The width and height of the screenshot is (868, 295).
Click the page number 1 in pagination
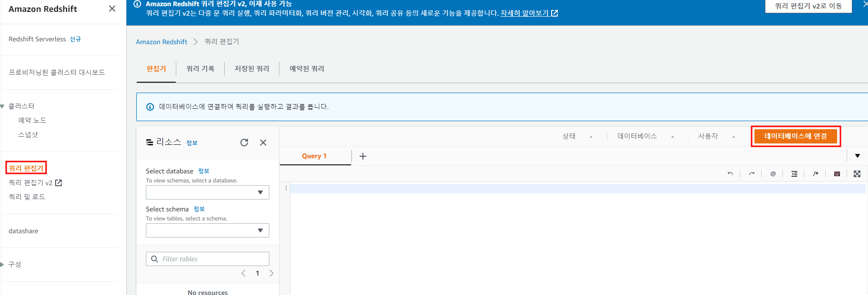click(258, 273)
